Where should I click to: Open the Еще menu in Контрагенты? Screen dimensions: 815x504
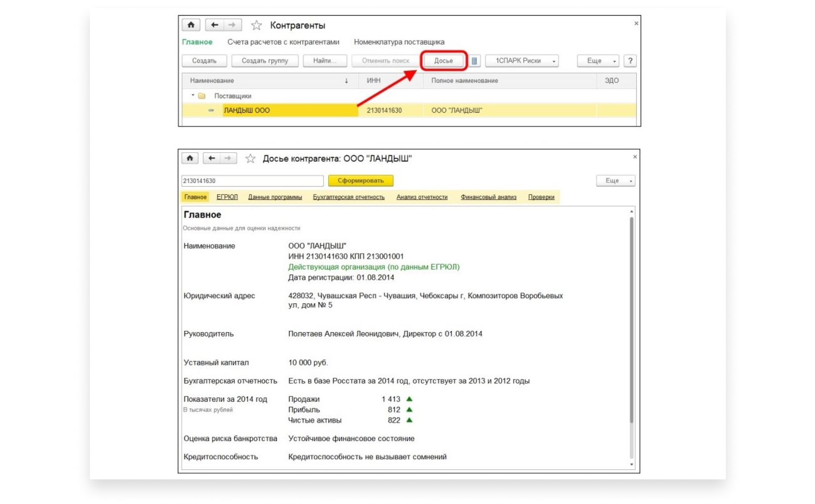click(598, 61)
